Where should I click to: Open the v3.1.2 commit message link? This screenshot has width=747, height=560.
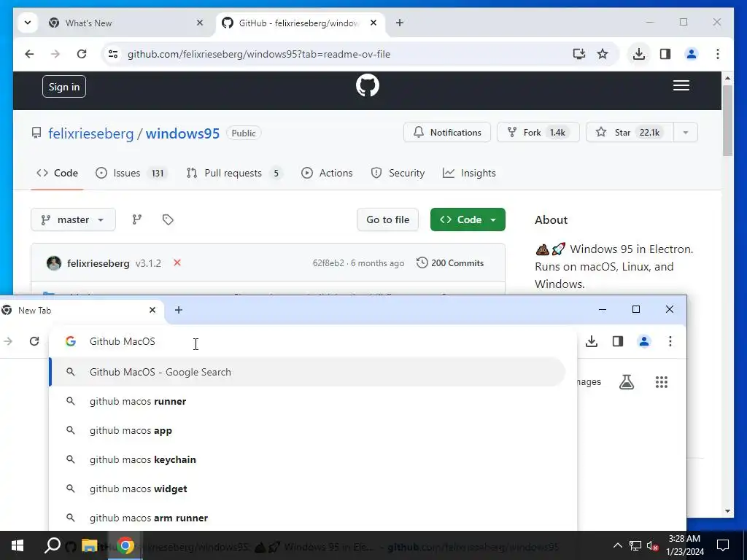pyautogui.click(x=148, y=263)
